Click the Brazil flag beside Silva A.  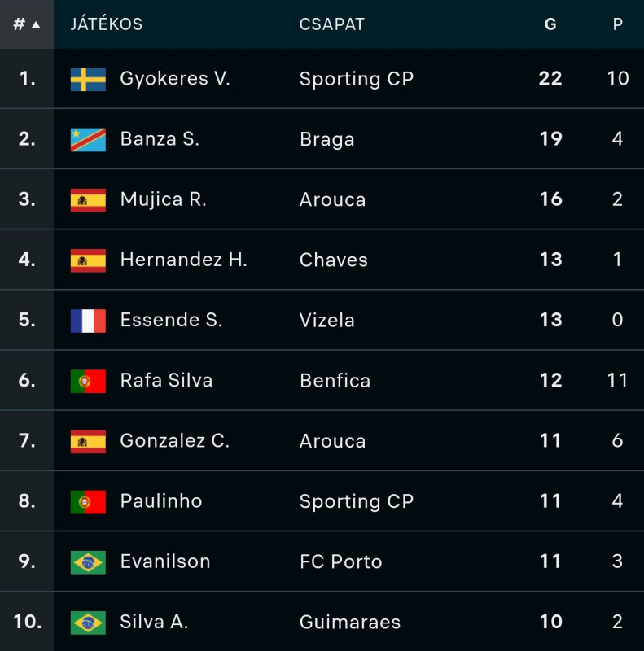coord(88,623)
